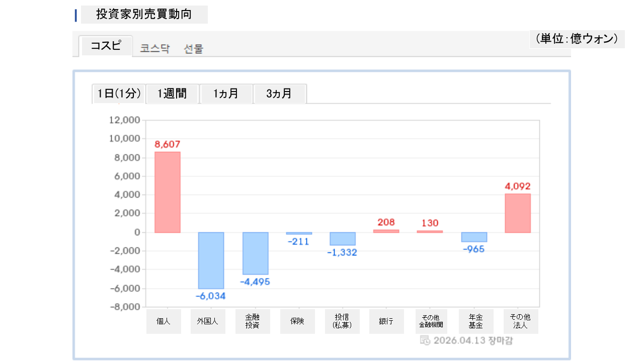
Task: Select the 1日(1分) period tab
Action: [x=119, y=94]
